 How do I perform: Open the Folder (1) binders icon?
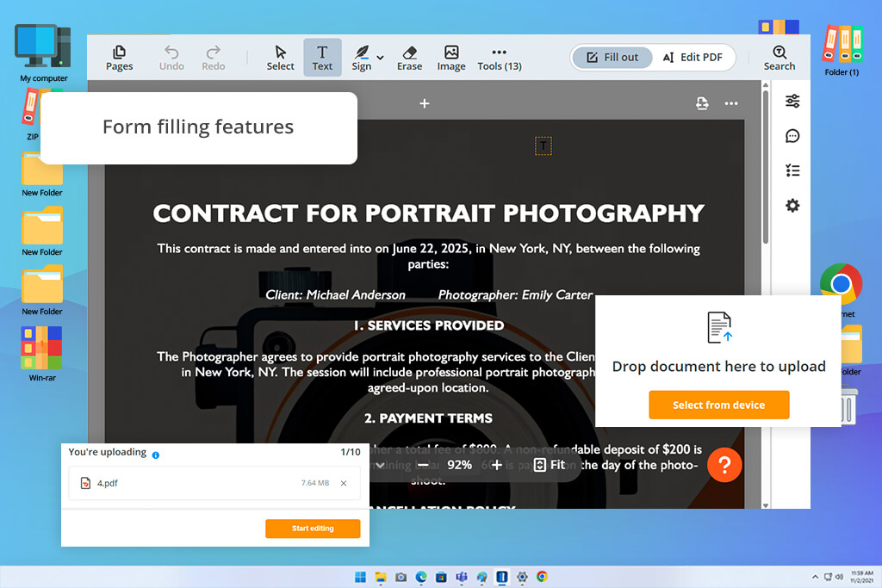point(842,51)
